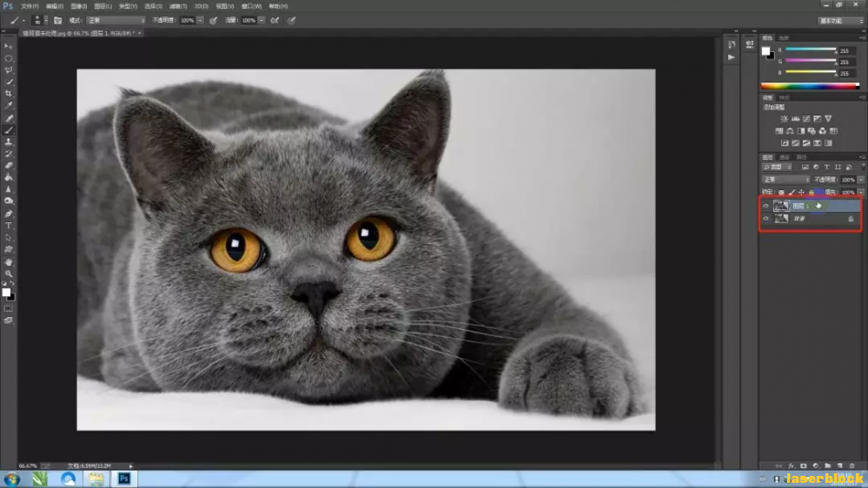Select the Lasso tool
Viewport: 868px width, 488px height.
(9, 69)
